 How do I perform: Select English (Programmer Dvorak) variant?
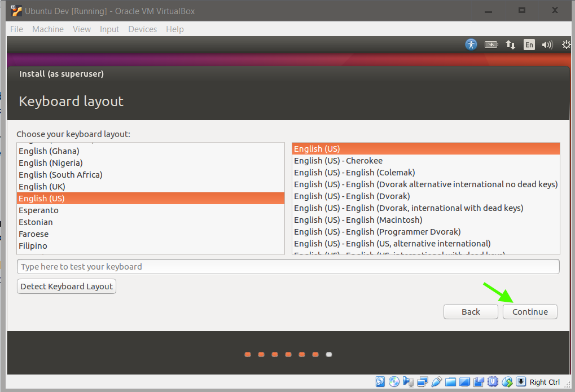pyautogui.click(x=426, y=232)
